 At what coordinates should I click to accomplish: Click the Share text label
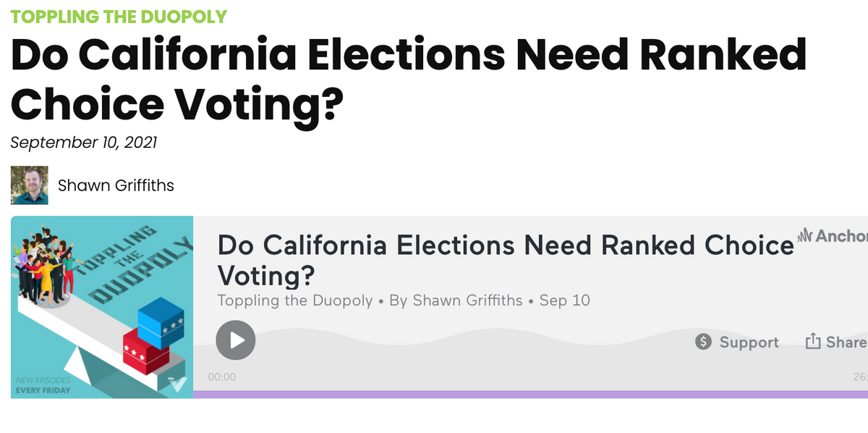846,342
